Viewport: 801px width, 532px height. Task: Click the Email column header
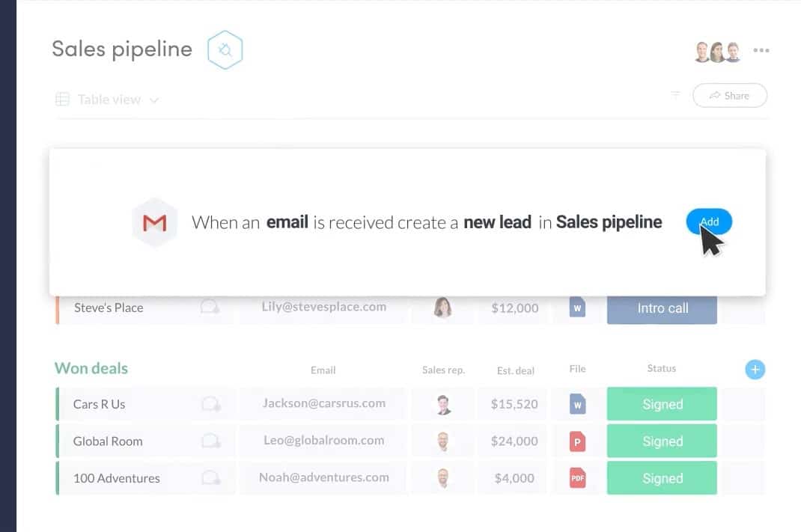(x=323, y=370)
